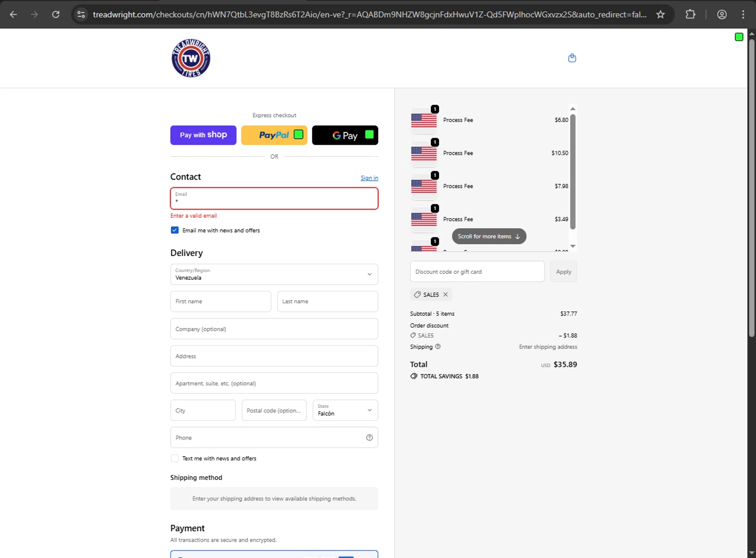This screenshot has width=756, height=558.
Task: Click Scroll for more items button
Action: pyautogui.click(x=489, y=236)
